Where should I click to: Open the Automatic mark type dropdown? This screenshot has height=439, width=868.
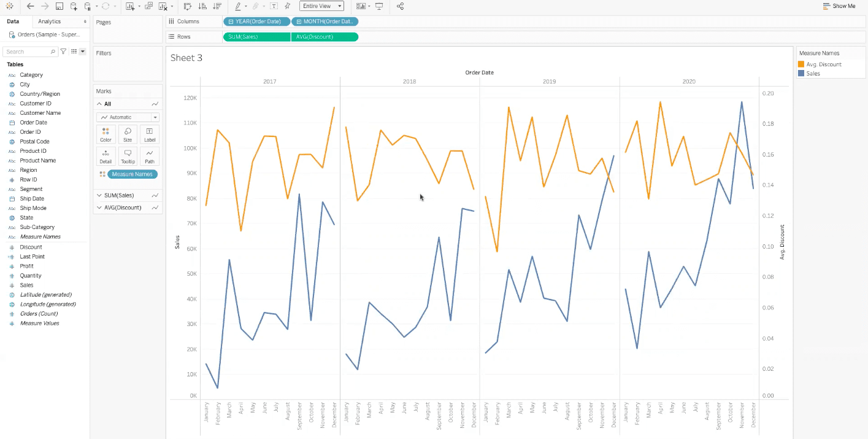tap(156, 117)
